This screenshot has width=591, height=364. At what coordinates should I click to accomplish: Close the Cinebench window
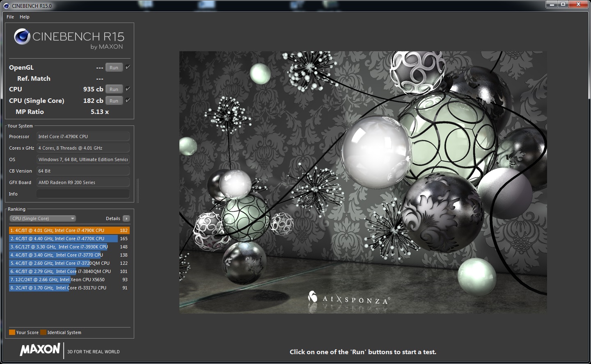[x=579, y=5]
